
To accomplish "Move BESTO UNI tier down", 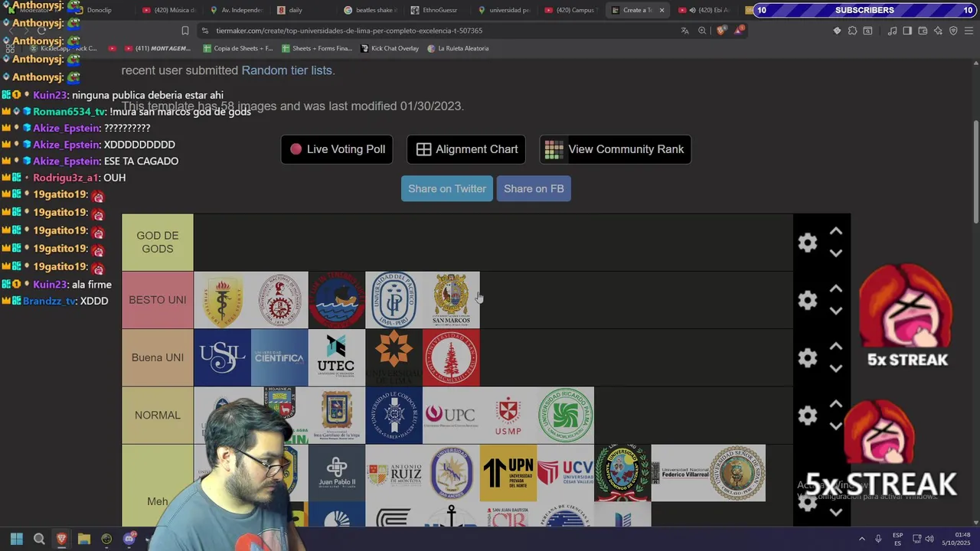I will pyautogui.click(x=836, y=311).
